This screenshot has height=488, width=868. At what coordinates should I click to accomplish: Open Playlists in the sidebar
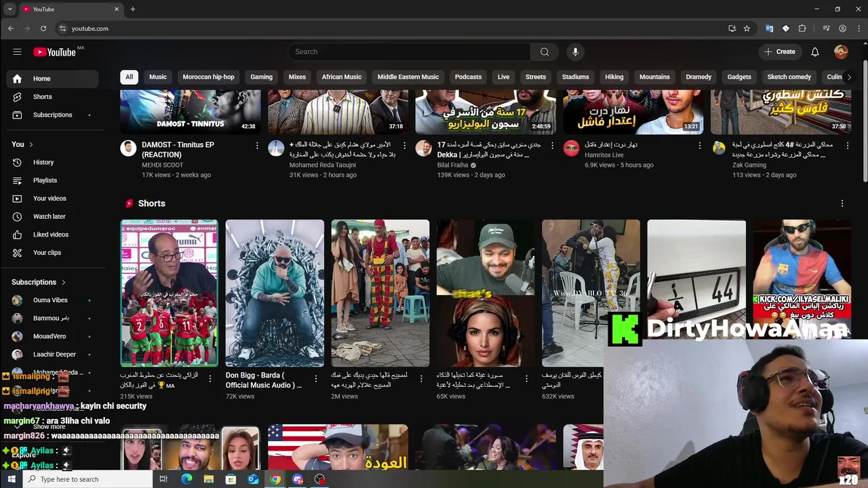(52, 180)
